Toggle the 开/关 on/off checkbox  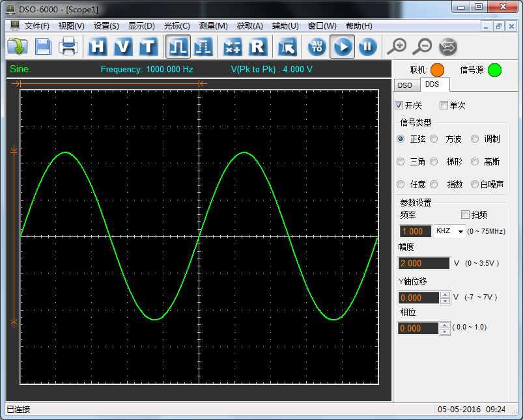pos(399,105)
